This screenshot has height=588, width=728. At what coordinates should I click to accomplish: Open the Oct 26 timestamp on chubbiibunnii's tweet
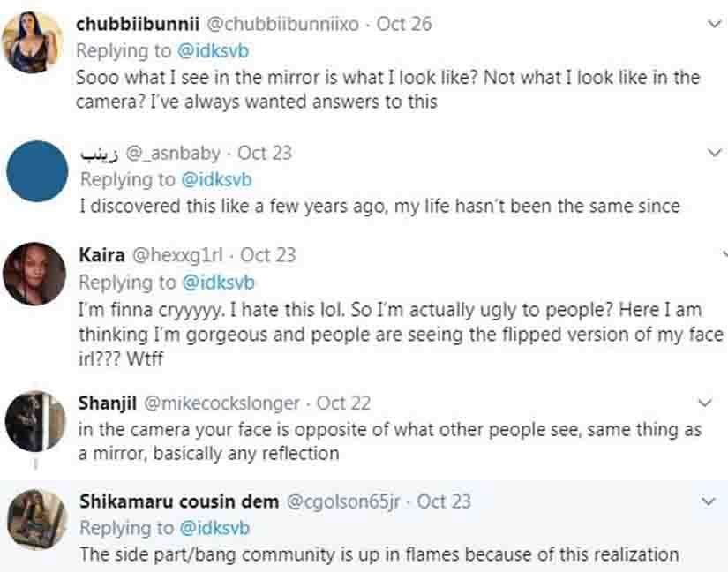point(404,24)
